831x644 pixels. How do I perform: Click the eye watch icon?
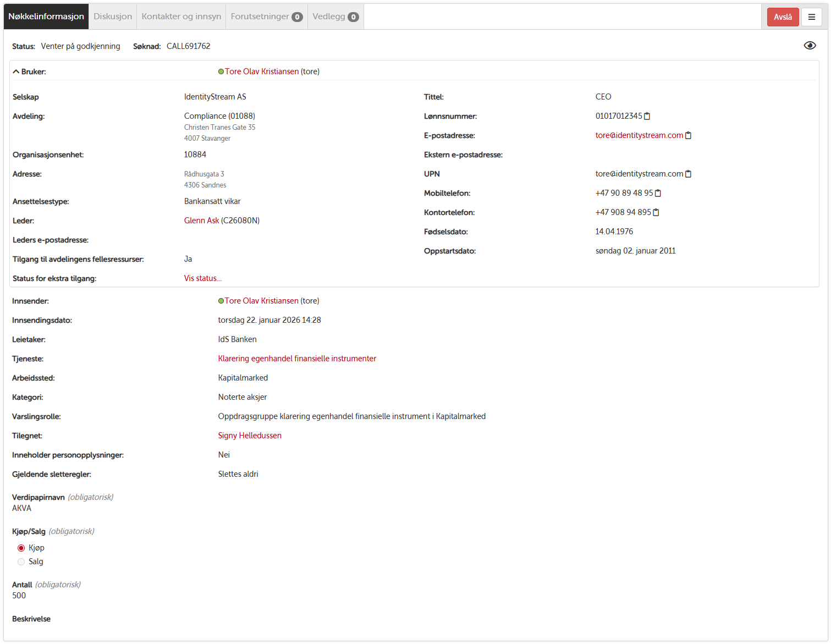(810, 46)
